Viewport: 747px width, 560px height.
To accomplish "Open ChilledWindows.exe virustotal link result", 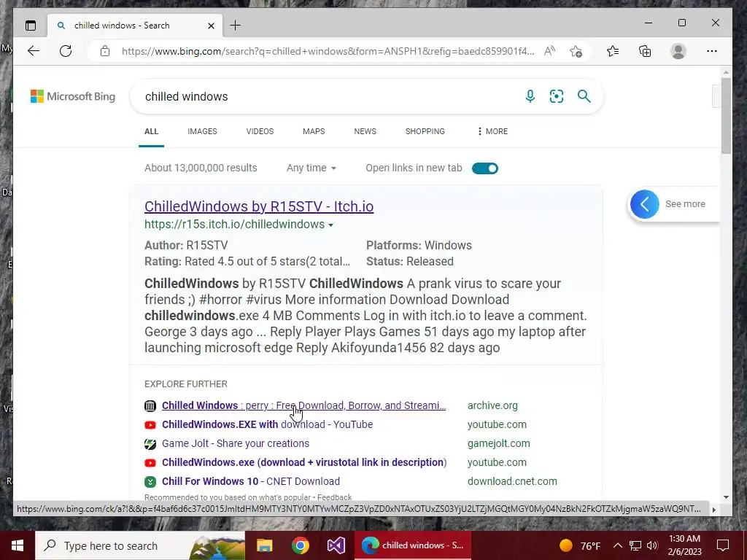I will 304,462.
